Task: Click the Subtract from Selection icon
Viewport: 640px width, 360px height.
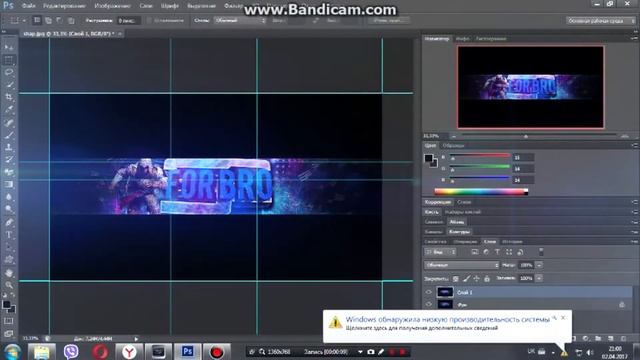Action: pos(59,20)
